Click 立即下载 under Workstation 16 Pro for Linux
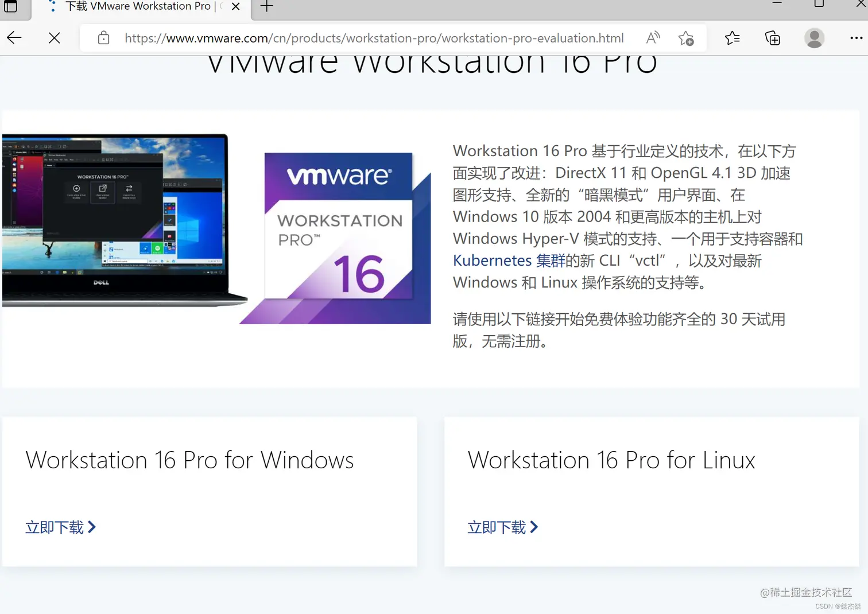This screenshot has width=868, height=614. [x=502, y=527]
